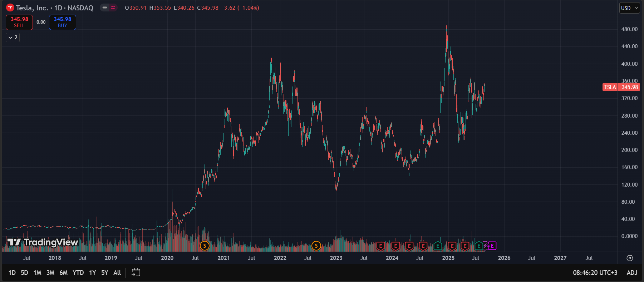
Task: Select the 1D time range
Action: tap(12, 273)
